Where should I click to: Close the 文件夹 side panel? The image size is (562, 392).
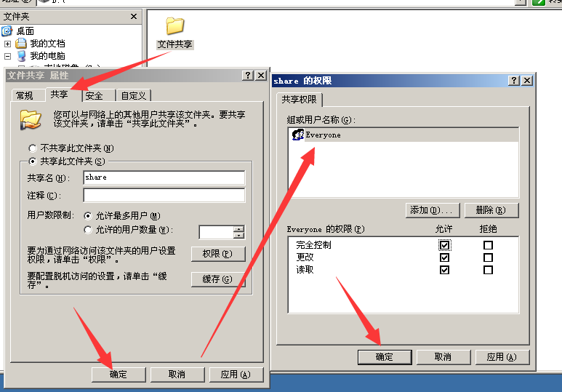tap(134, 17)
